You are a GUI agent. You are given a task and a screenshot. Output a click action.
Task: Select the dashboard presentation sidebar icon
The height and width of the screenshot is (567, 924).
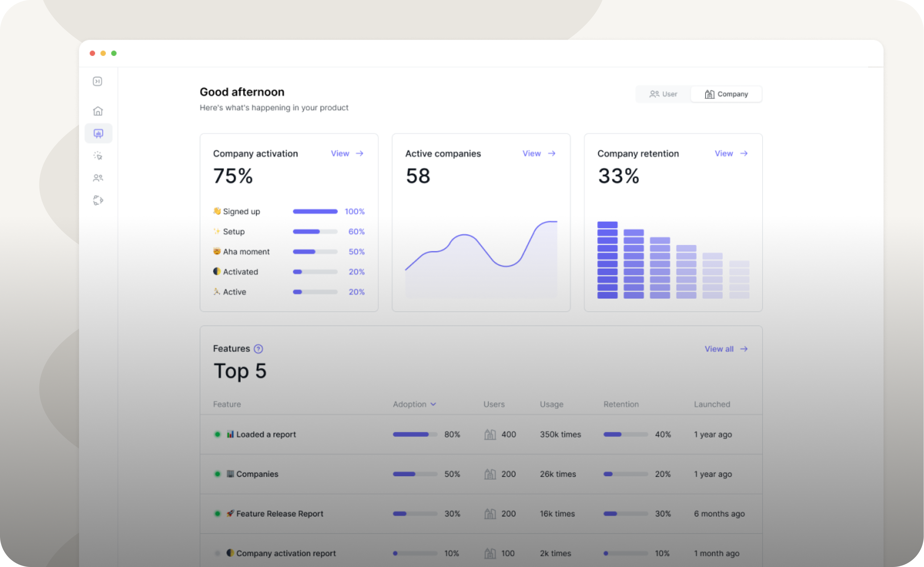(x=98, y=134)
